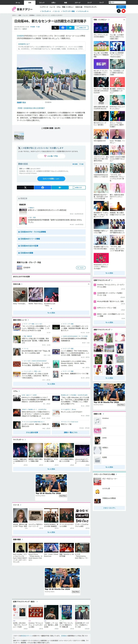Open related article お待たせっ！日向坂46の9カ月ぶりシングル

pos(47,210)
